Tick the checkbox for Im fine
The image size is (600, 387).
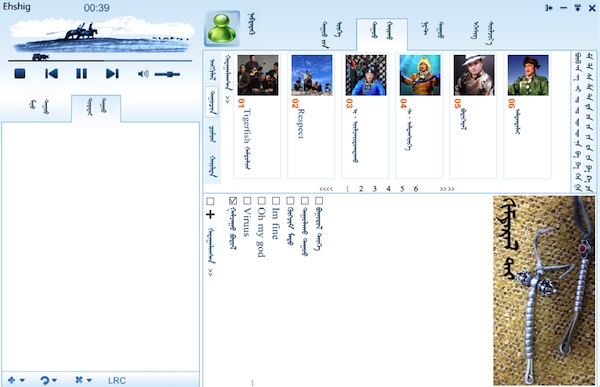[x=276, y=201]
